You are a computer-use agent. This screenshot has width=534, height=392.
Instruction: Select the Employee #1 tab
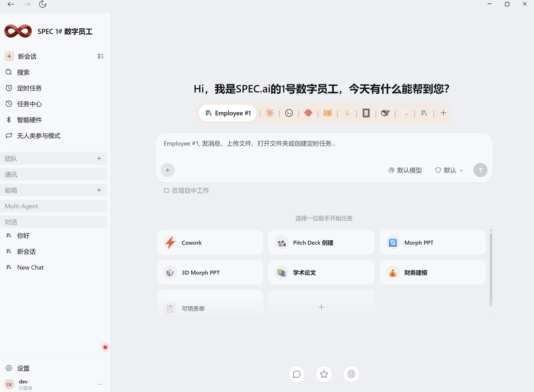228,113
